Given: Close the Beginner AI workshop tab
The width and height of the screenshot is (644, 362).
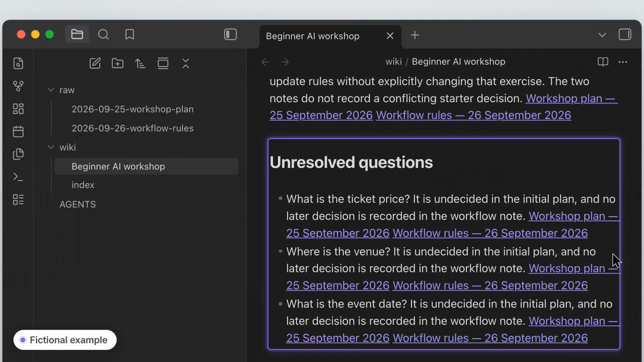Looking at the screenshot, I should pos(390,36).
